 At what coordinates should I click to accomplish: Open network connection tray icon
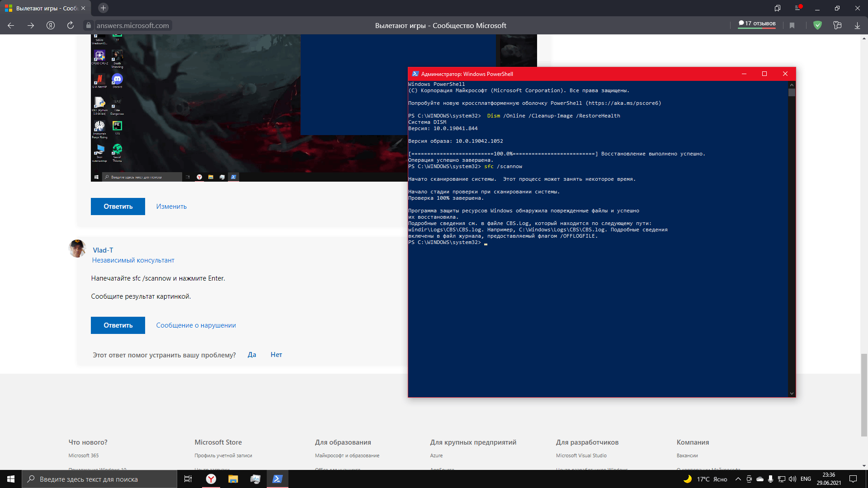pyautogui.click(x=782, y=479)
